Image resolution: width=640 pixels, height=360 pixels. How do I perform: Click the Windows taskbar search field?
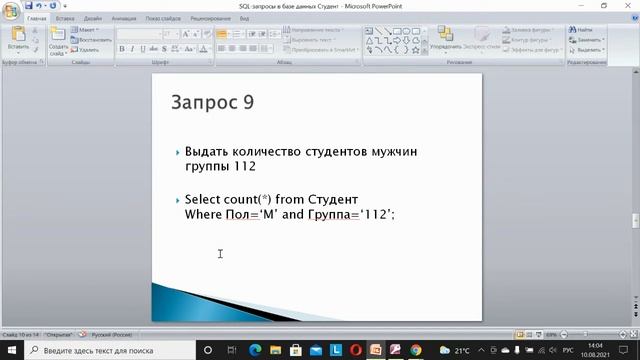[110, 350]
